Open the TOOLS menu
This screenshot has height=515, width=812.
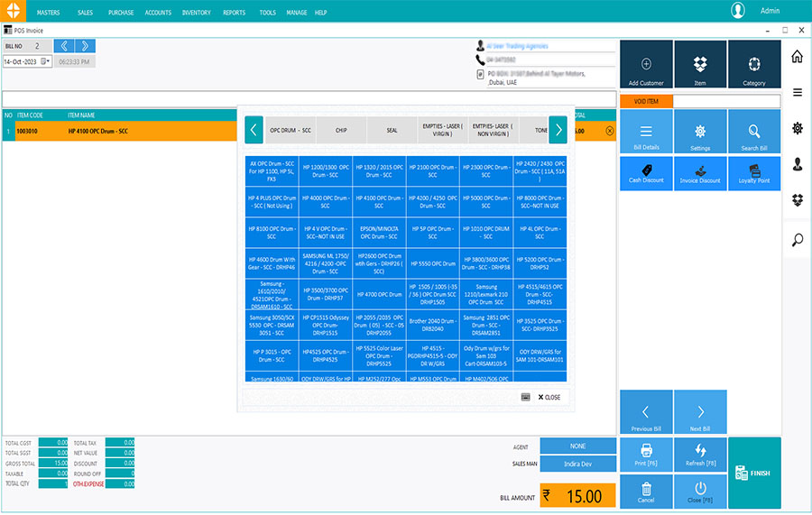[x=267, y=13]
